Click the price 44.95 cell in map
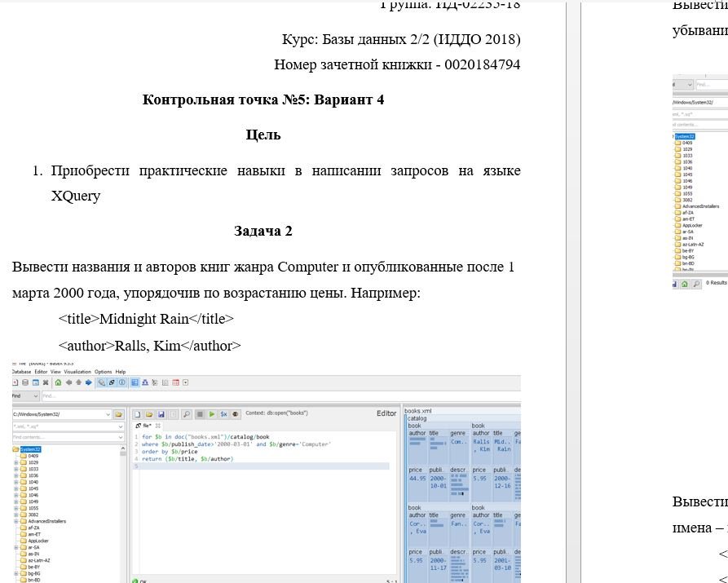 [x=417, y=479]
